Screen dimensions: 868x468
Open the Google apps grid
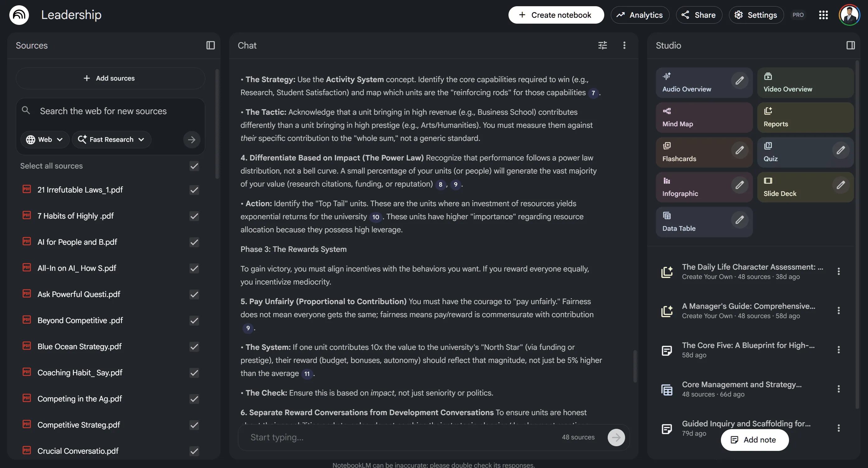[823, 15]
